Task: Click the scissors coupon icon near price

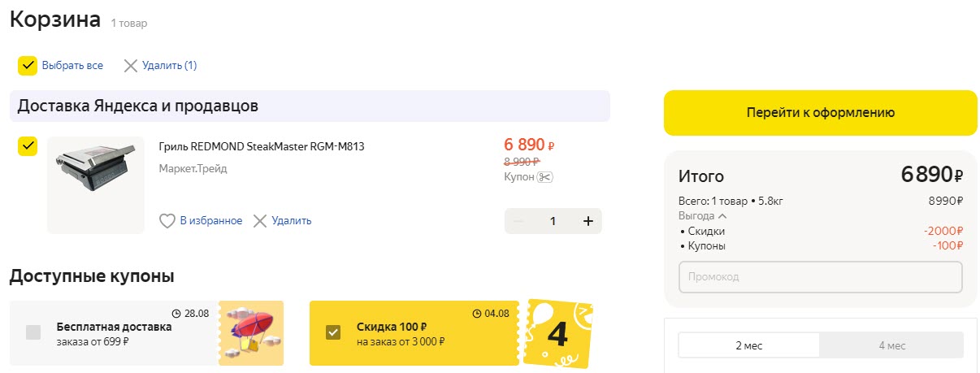Action: point(545,177)
